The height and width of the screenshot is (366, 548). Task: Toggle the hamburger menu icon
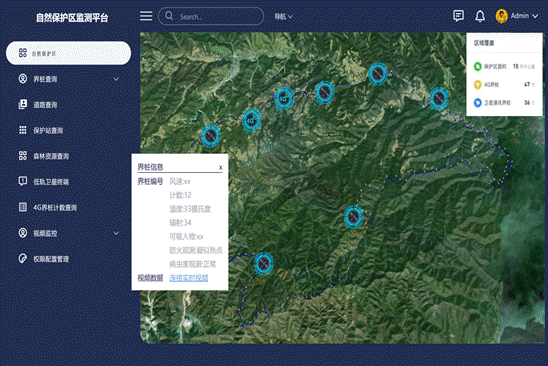(146, 16)
